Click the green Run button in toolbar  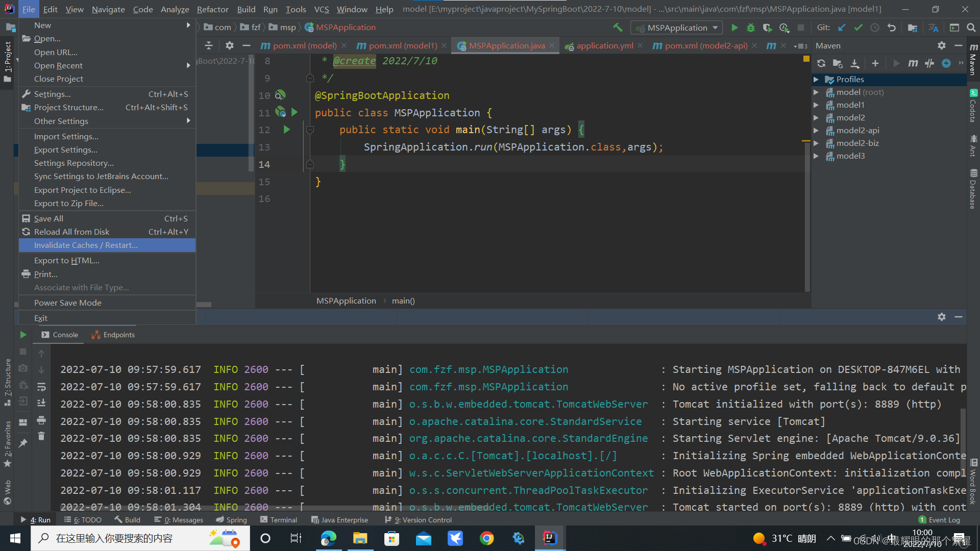pyautogui.click(x=734, y=28)
